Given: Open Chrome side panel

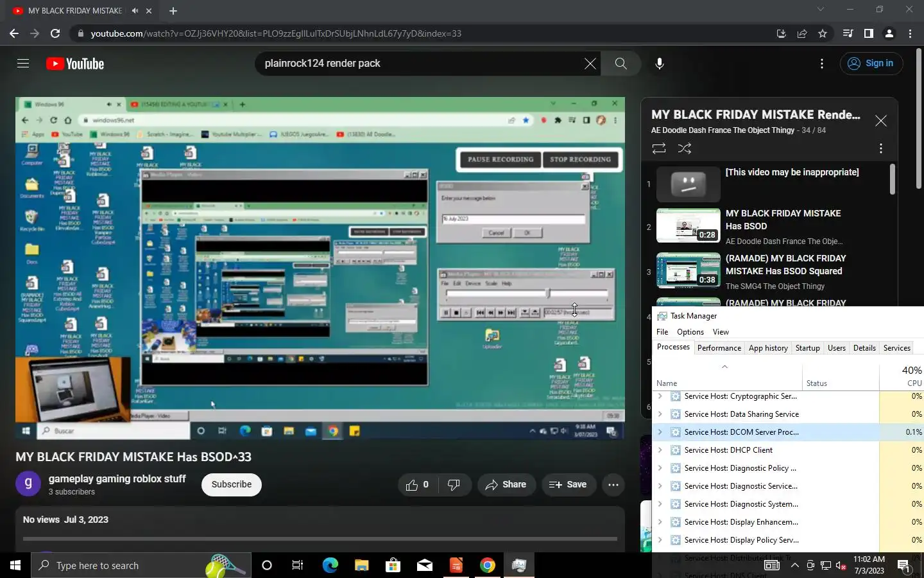Looking at the screenshot, I should (869, 33).
